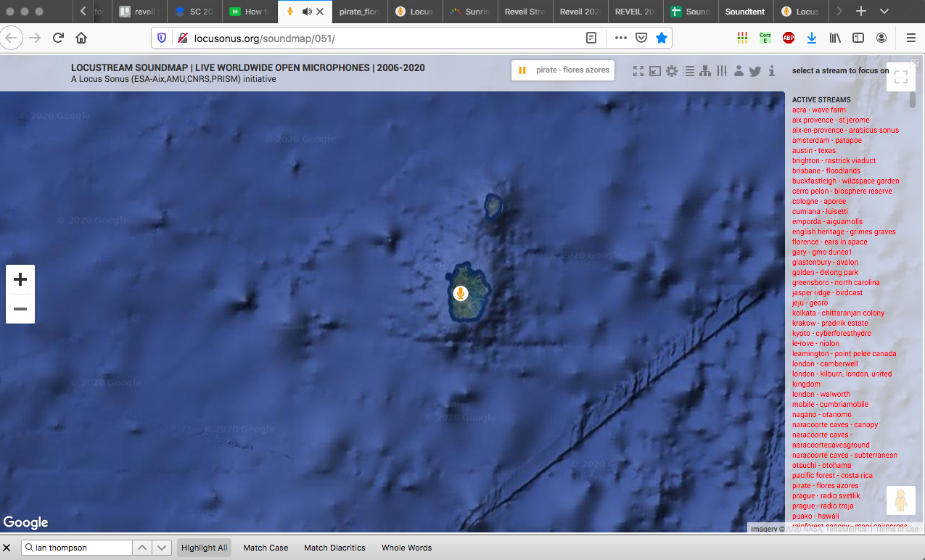Zoom in on the map
The width and height of the screenshot is (925, 560).
20,279
